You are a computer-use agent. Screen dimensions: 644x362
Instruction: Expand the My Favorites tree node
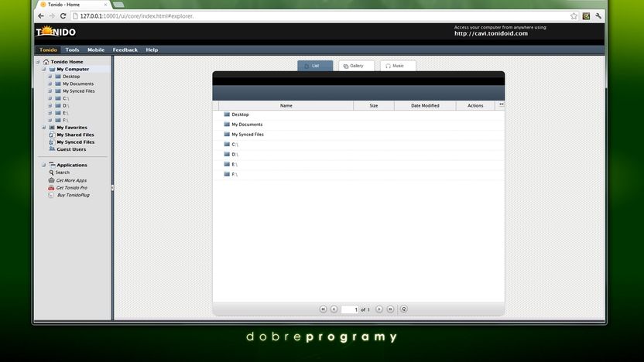tap(44, 127)
